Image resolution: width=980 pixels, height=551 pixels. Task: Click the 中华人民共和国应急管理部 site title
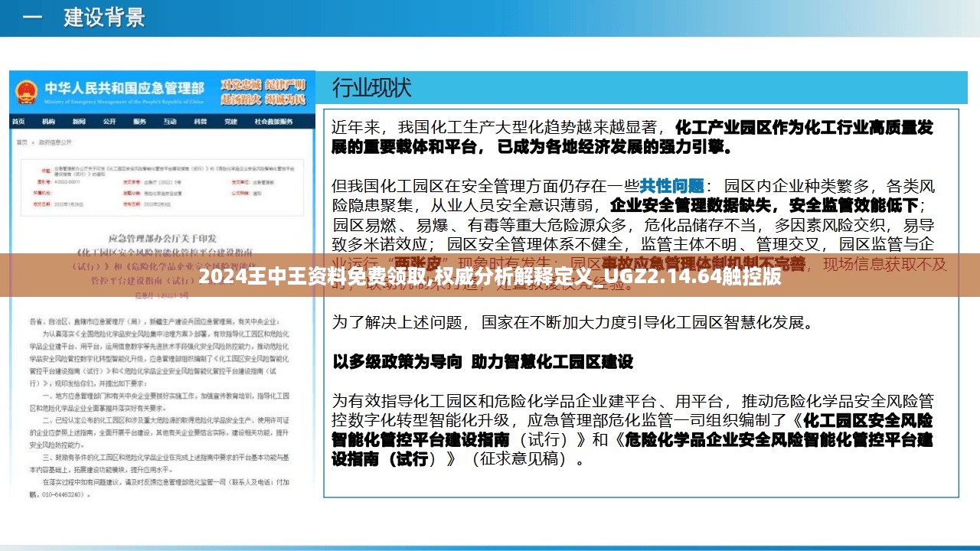pos(124,88)
